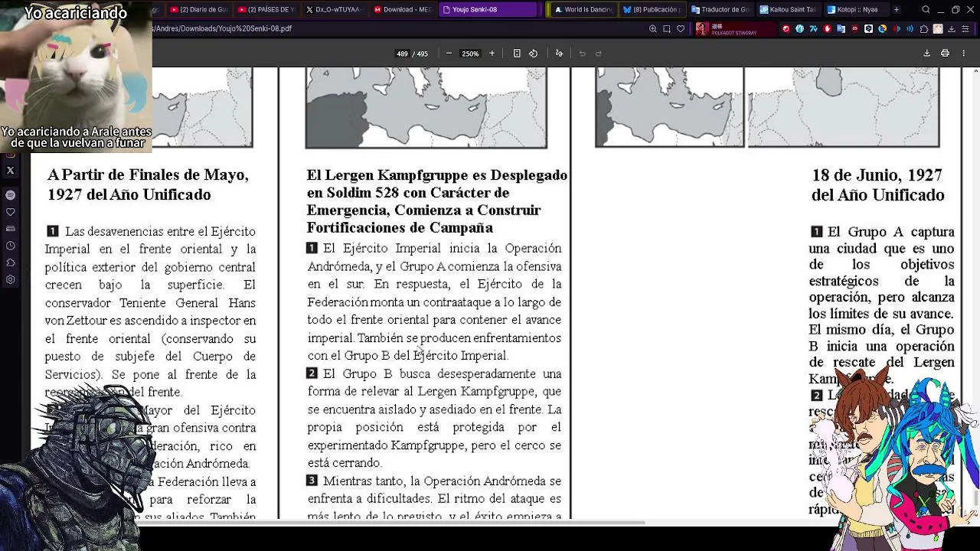Open the sidebar settings gear icon

coord(10,279)
